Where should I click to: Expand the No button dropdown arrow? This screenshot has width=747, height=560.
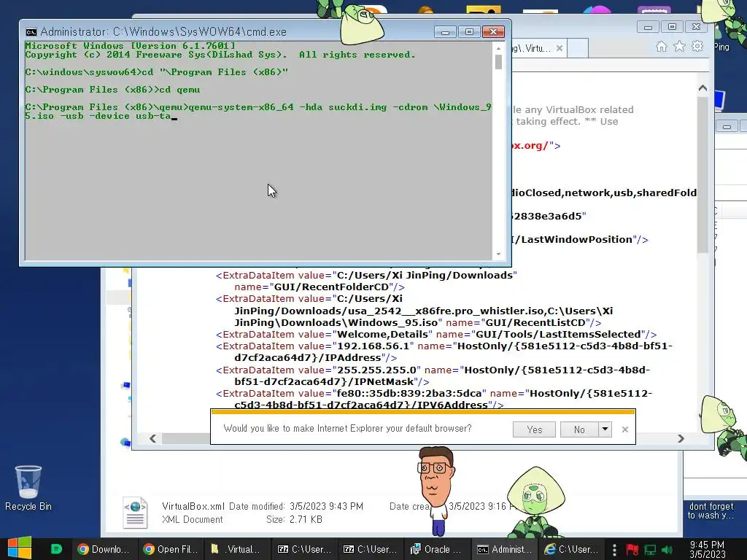pyautogui.click(x=605, y=429)
